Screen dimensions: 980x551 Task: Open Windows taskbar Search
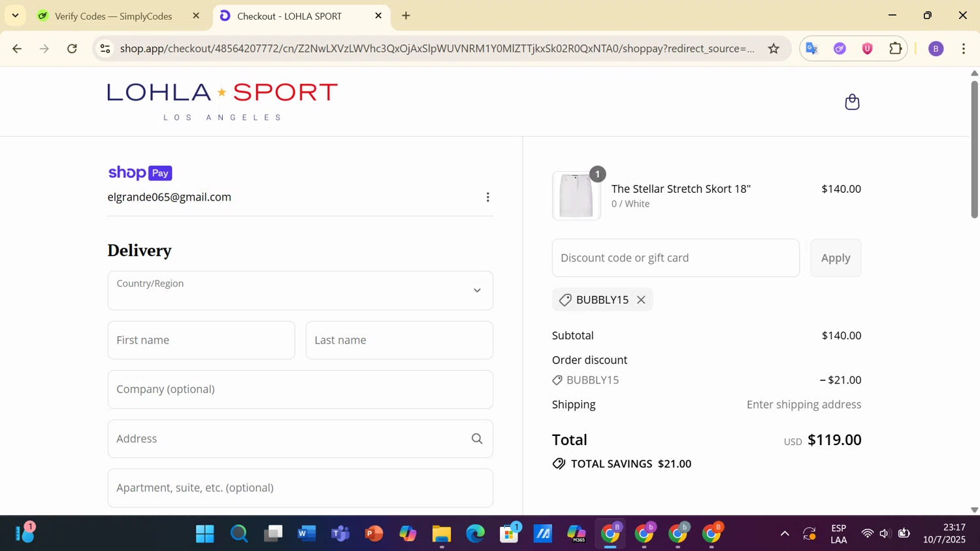[239, 534]
